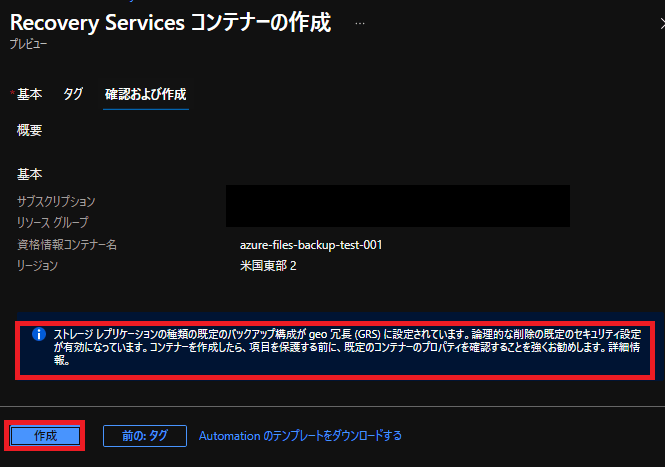The image size is (665, 467).
Task: Click the プレビュー subtitle text
Action: point(28,44)
